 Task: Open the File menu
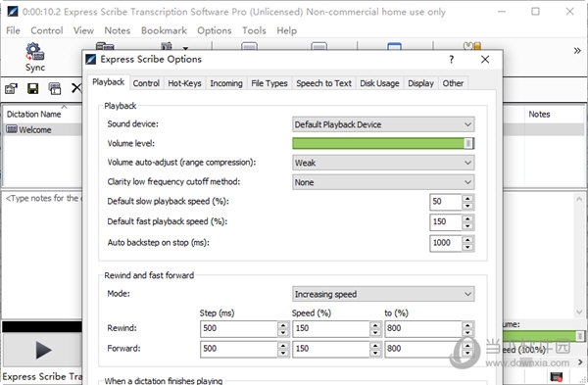coord(13,30)
